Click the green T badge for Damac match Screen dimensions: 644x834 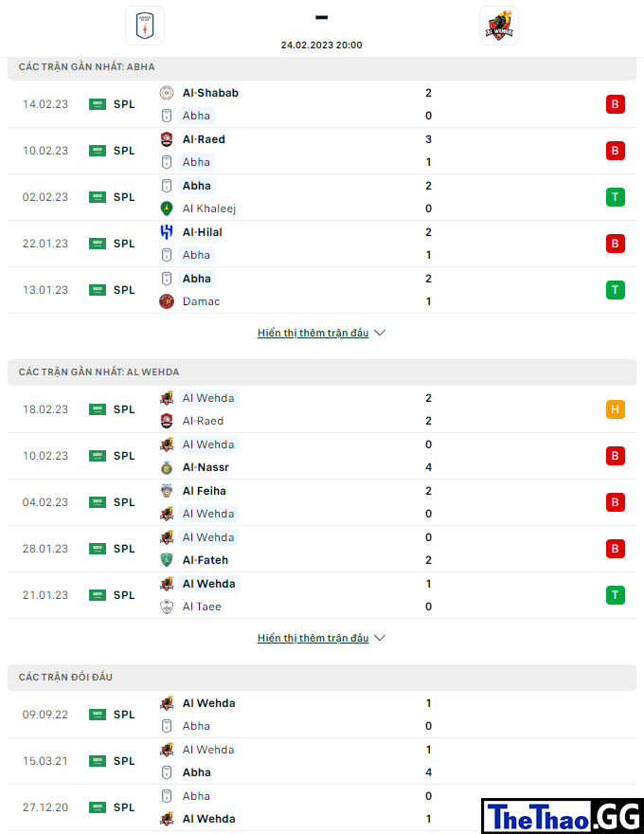pyautogui.click(x=616, y=290)
